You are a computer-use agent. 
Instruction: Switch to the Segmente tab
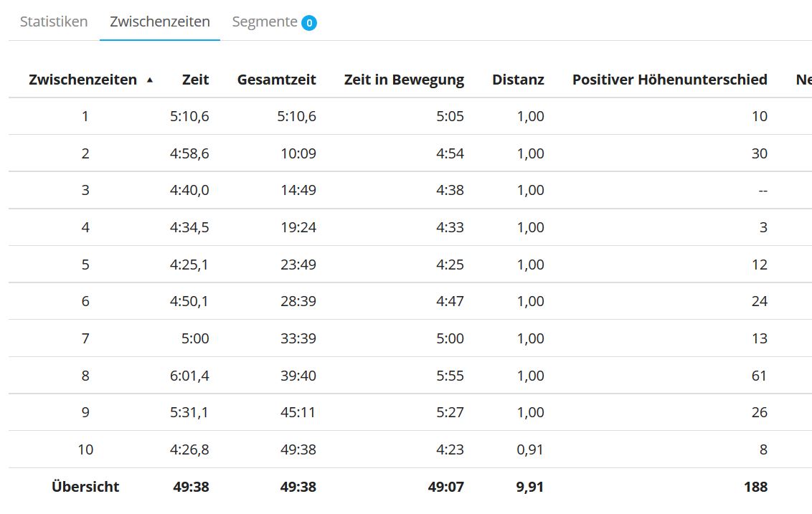click(x=265, y=22)
